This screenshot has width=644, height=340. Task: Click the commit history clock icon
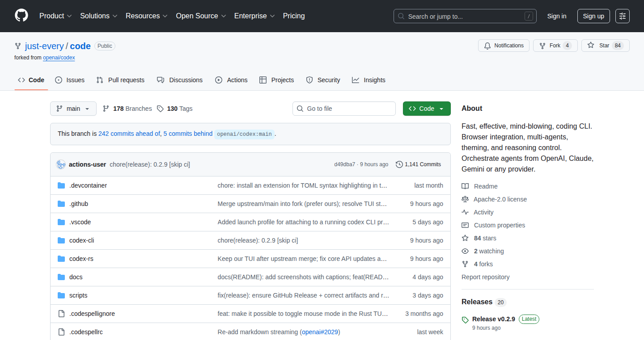pyautogui.click(x=399, y=164)
